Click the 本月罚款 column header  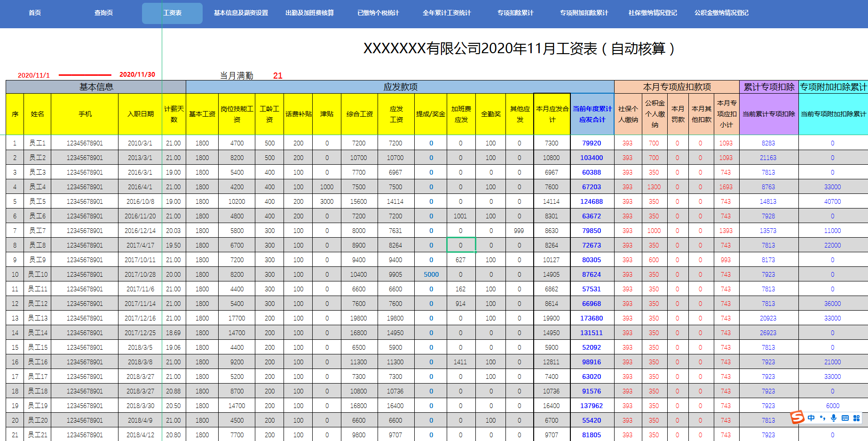[x=678, y=114]
